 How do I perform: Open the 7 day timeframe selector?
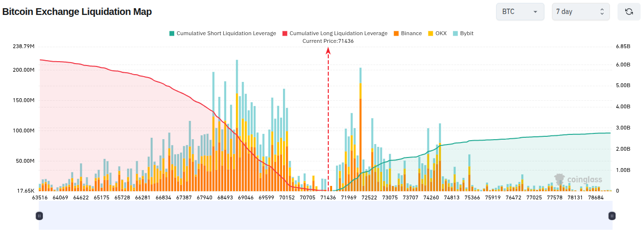(580, 12)
